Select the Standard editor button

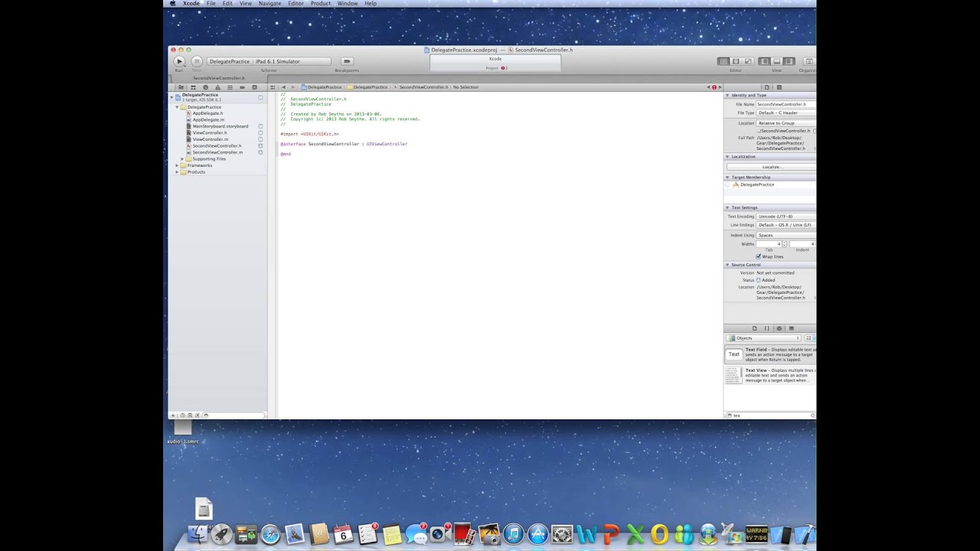(724, 61)
